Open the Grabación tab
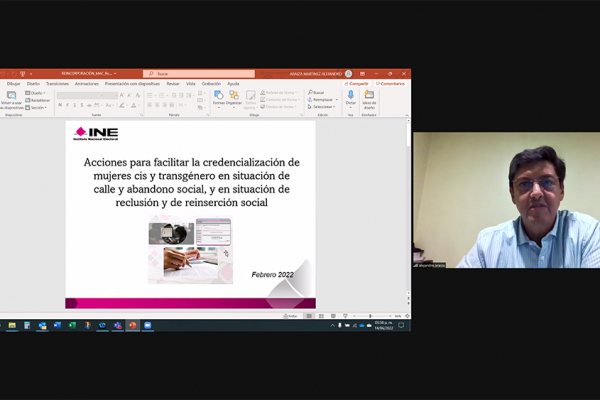Screen dimensions: 600x400 [211, 83]
